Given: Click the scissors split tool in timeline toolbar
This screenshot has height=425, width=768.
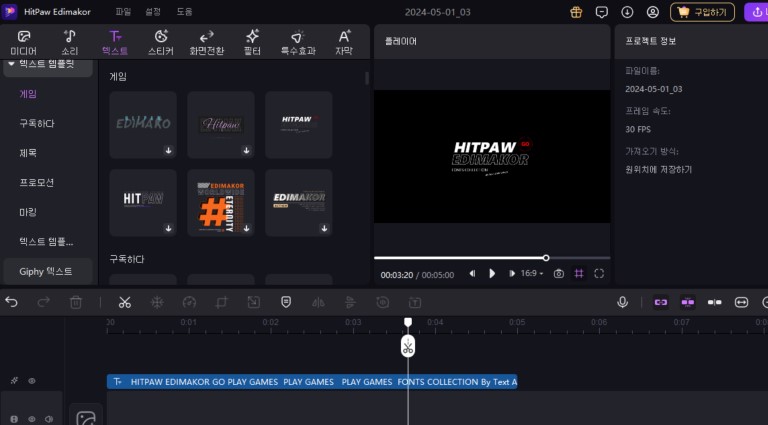Looking at the screenshot, I should (x=124, y=302).
